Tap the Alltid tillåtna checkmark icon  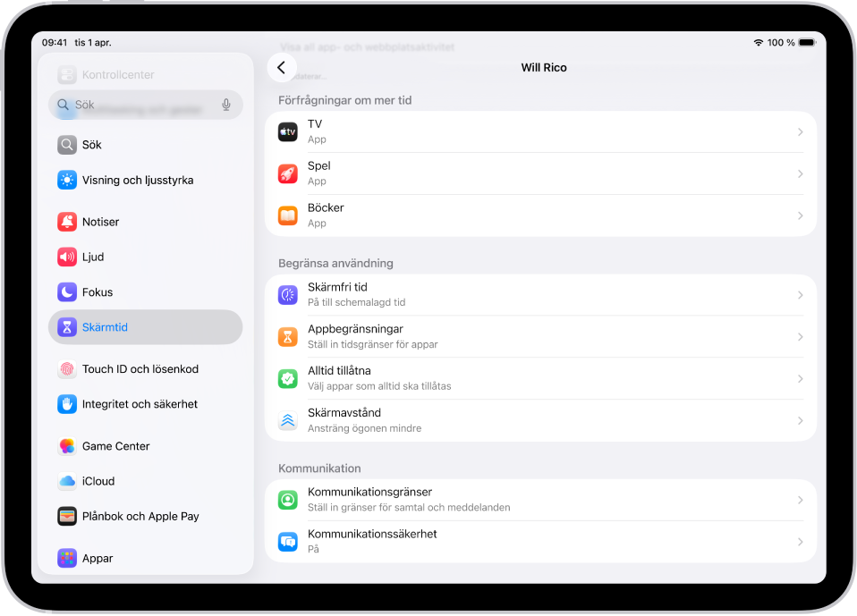[287, 378]
